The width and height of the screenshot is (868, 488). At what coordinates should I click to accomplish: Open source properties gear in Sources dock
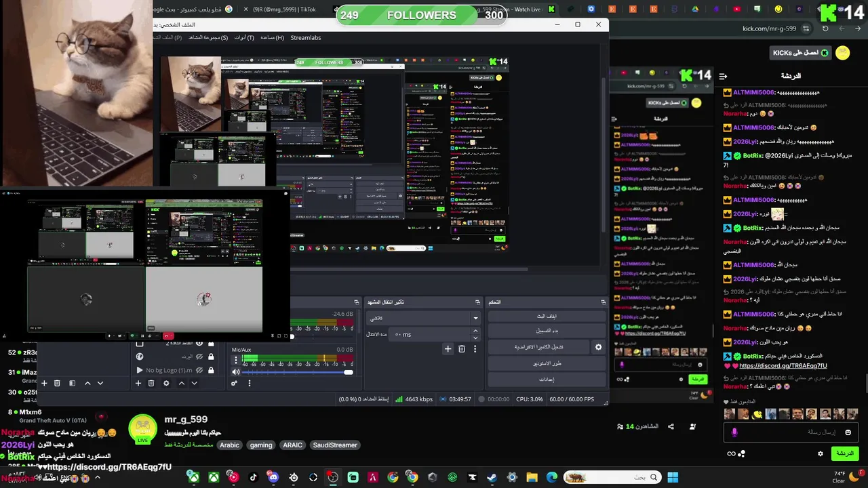pos(166,383)
